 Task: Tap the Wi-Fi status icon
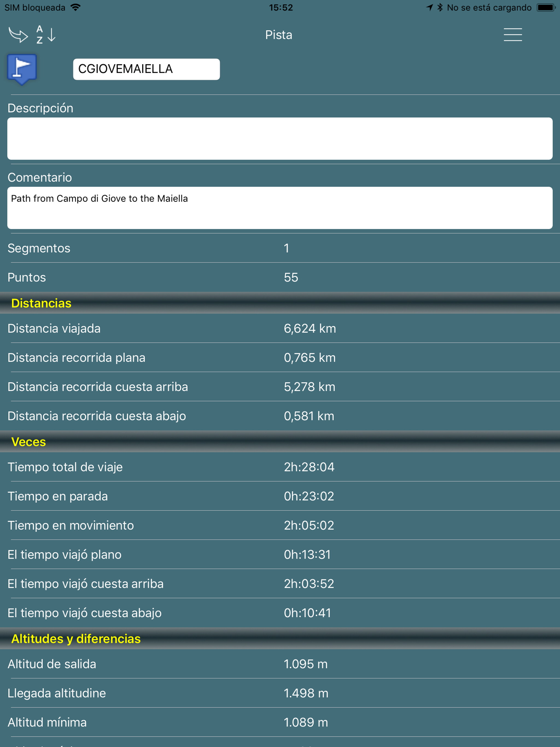coord(76,7)
